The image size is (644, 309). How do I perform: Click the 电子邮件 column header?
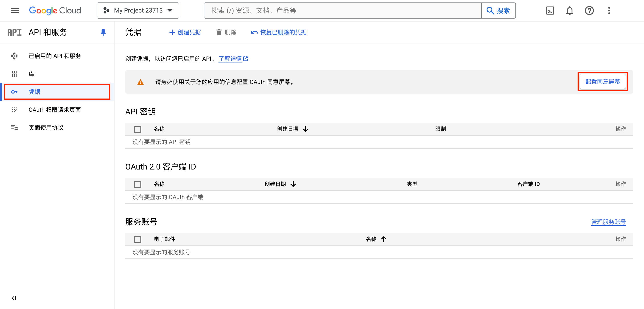tap(165, 239)
